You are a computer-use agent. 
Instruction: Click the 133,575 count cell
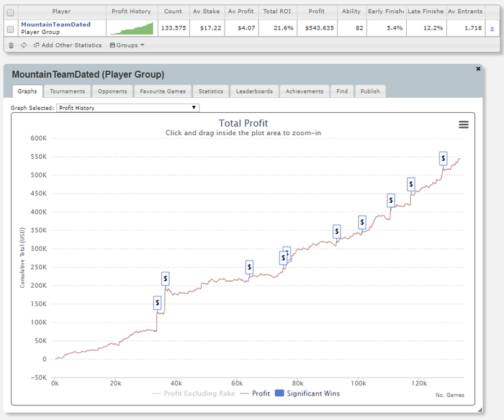tap(174, 28)
